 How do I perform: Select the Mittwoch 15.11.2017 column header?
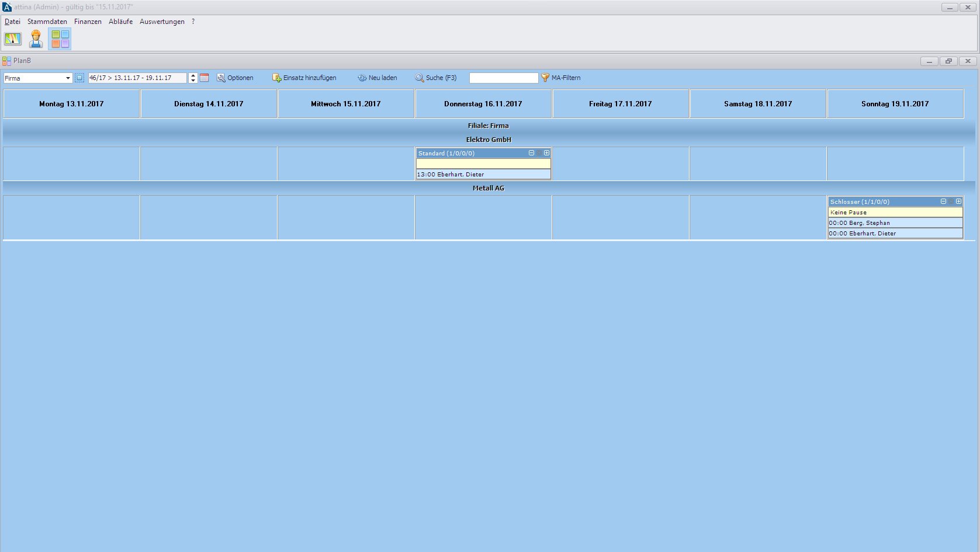pos(346,104)
